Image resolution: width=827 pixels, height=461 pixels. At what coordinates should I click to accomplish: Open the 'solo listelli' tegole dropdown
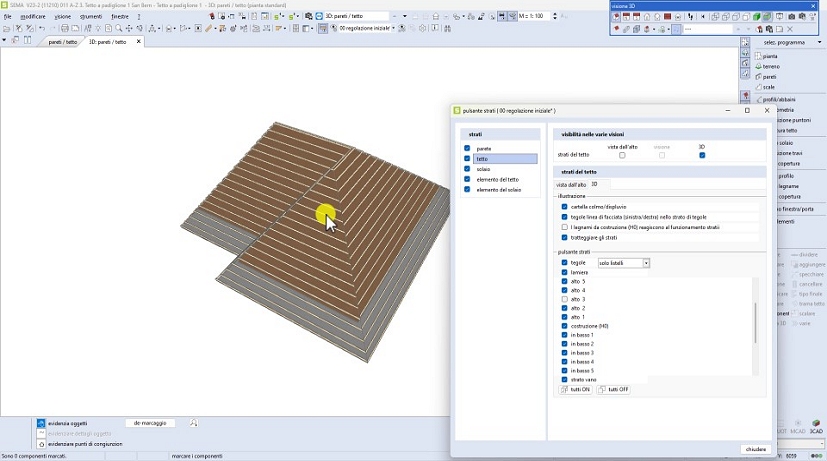645,263
